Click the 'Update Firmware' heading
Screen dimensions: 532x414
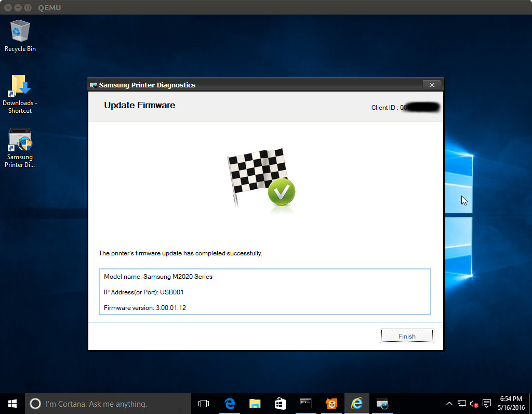pyautogui.click(x=140, y=105)
